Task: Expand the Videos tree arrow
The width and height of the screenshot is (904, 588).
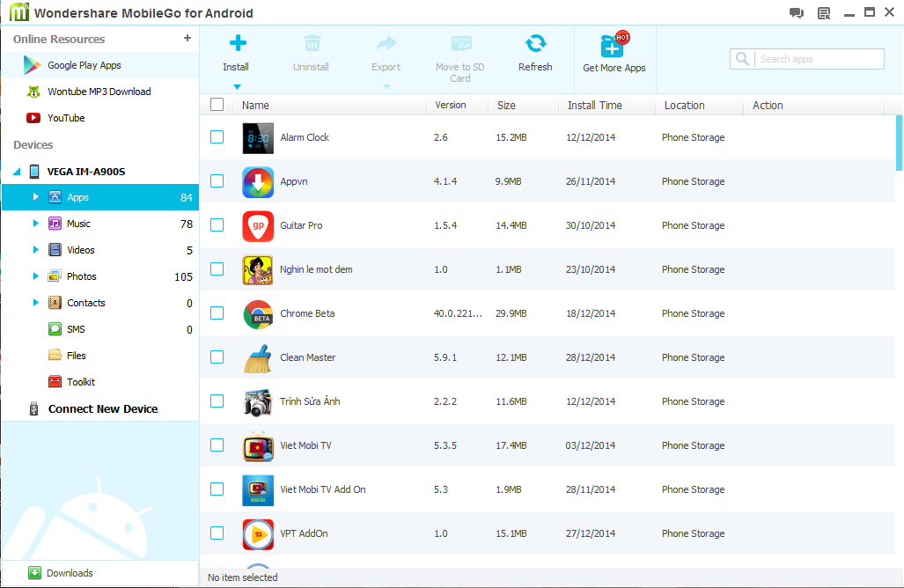Action: coord(36,250)
